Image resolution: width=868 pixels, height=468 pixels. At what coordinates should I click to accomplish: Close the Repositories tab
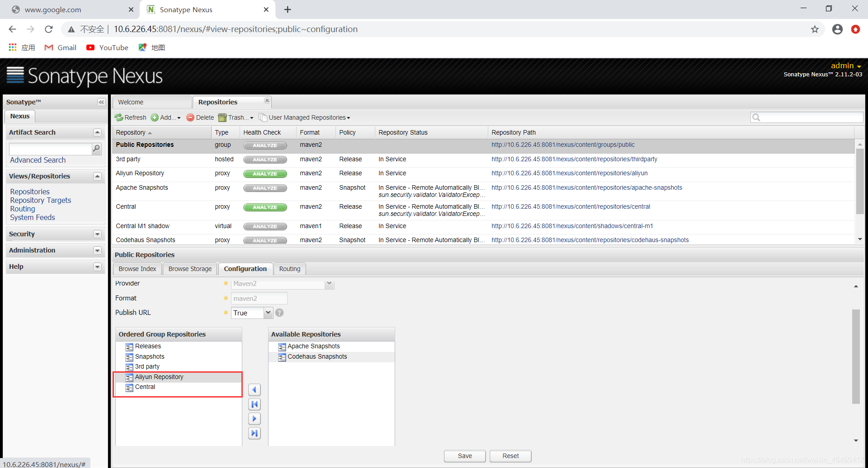(x=267, y=100)
